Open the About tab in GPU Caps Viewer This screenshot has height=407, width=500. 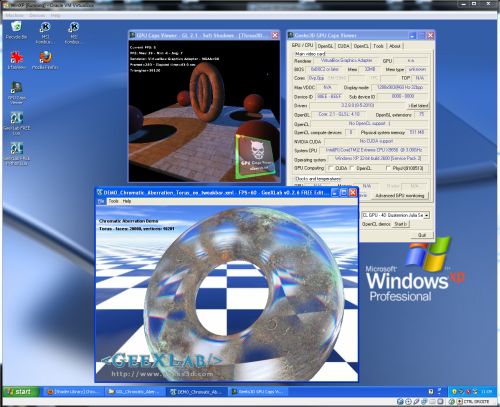click(x=395, y=46)
